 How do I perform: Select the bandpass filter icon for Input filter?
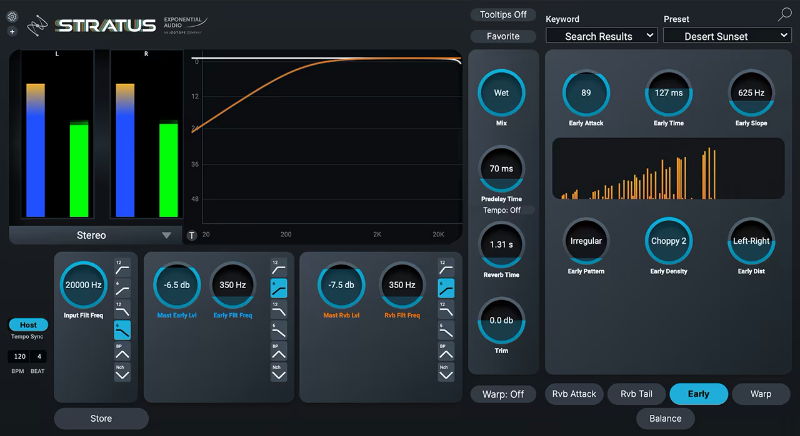[x=122, y=351]
